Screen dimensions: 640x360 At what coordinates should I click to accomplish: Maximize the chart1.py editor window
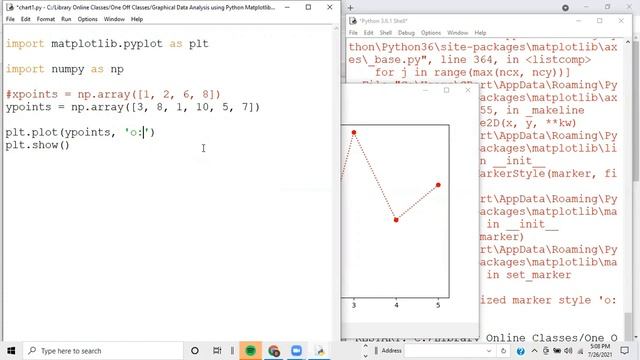(308, 7)
